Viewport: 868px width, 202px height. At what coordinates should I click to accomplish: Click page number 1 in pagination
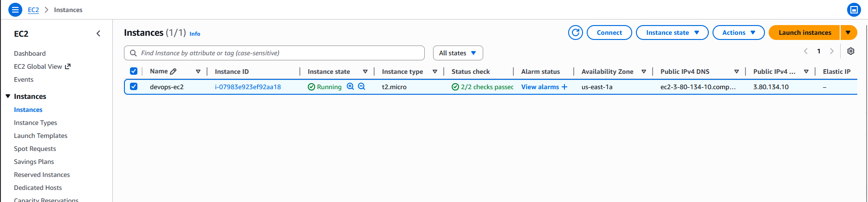click(x=819, y=51)
